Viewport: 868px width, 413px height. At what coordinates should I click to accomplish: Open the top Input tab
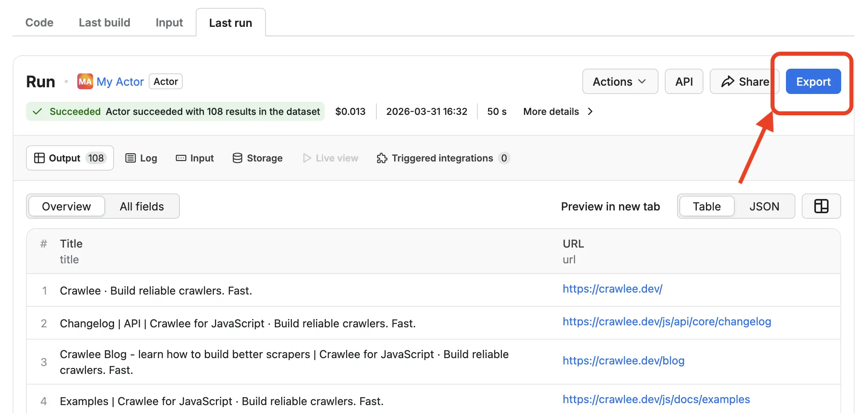click(169, 23)
